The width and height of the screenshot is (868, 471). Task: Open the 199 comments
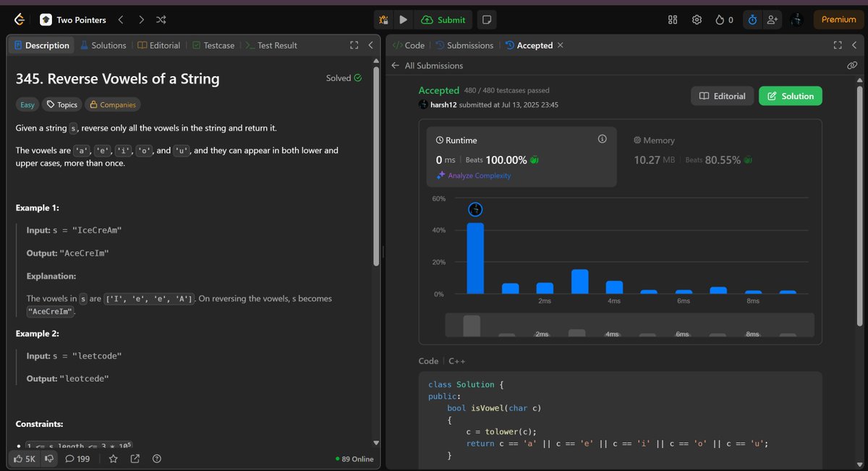coord(77,458)
